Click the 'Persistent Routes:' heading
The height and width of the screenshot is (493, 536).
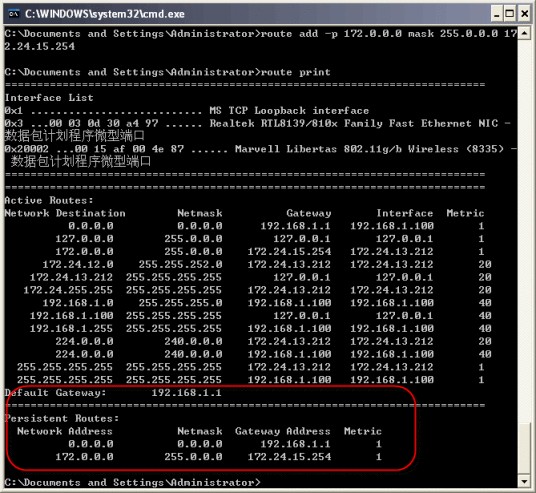point(62,418)
